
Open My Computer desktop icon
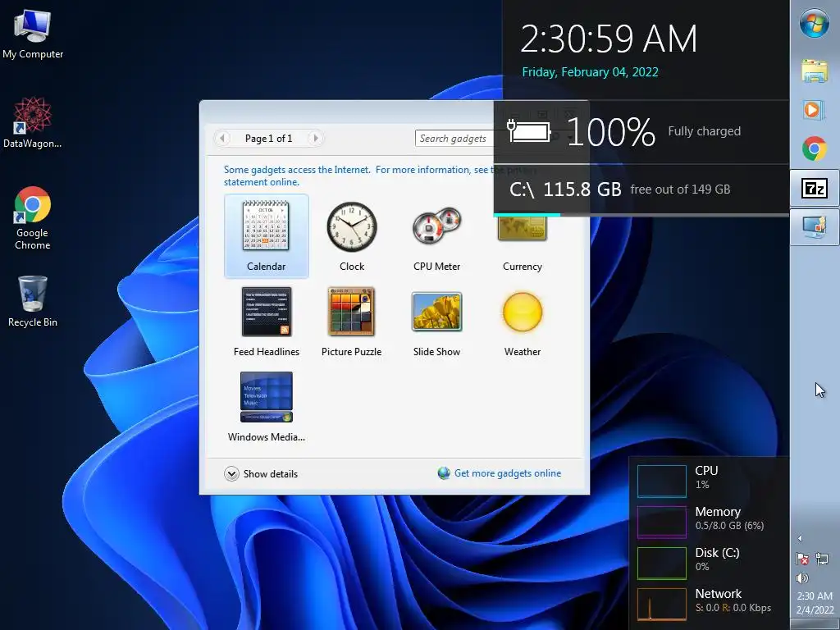[x=33, y=34]
